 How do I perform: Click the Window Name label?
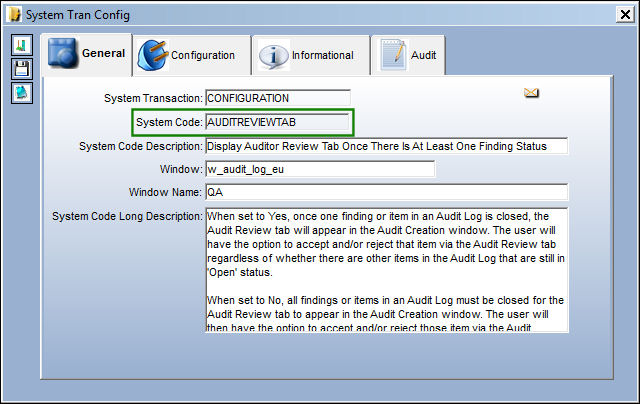[x=165, y=192]
